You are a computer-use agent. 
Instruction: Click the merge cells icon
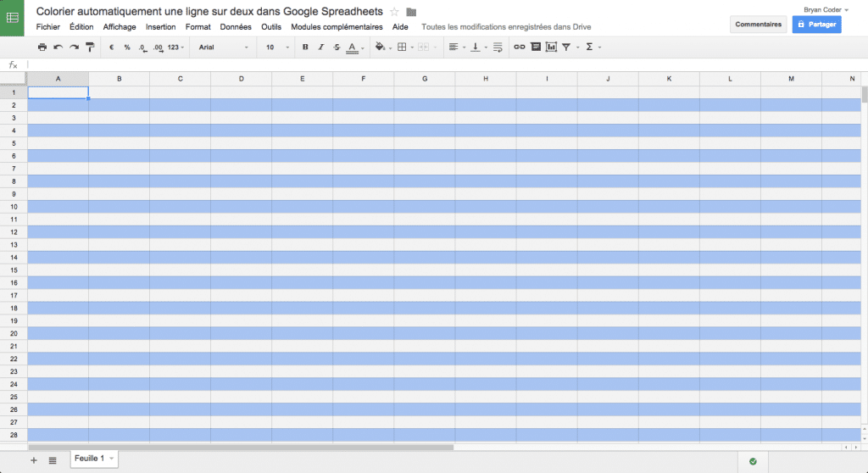click(x=424, y=47)
